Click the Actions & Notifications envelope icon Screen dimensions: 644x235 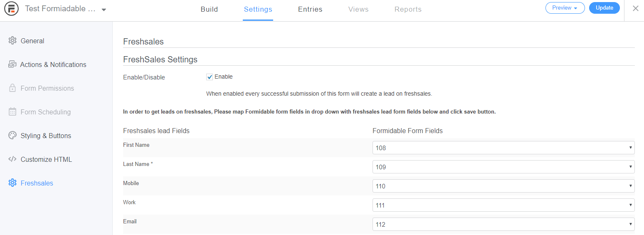coord(12,64)
